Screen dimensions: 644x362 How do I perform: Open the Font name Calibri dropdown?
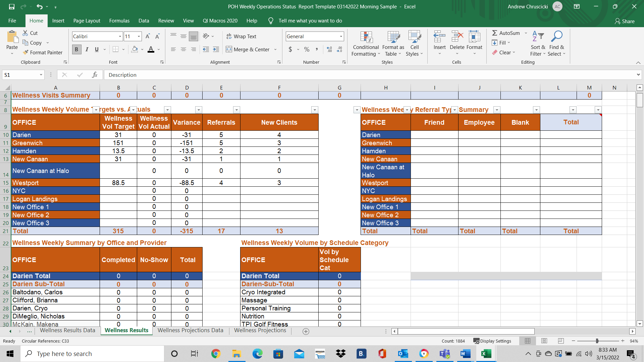tap(120, 36)
